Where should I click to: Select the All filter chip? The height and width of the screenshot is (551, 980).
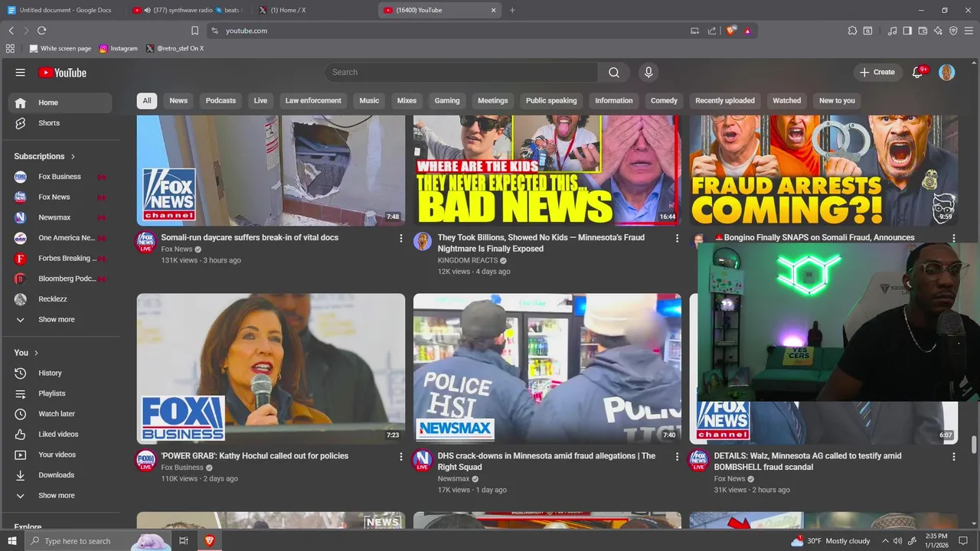147,100
